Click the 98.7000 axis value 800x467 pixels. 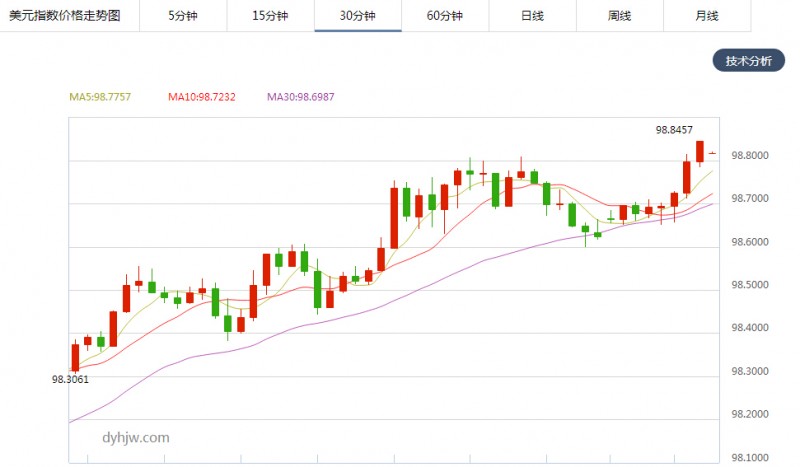pyautogui.click(x=749, y=199)
